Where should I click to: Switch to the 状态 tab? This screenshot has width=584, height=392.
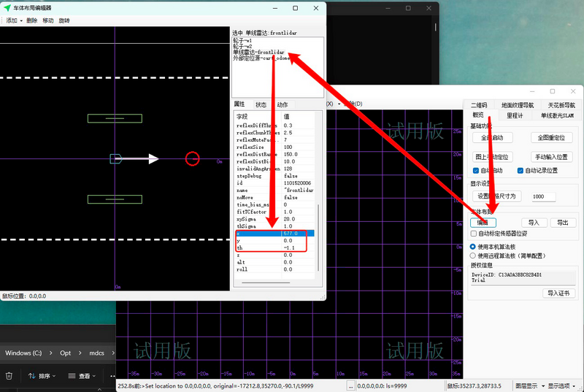261,105
